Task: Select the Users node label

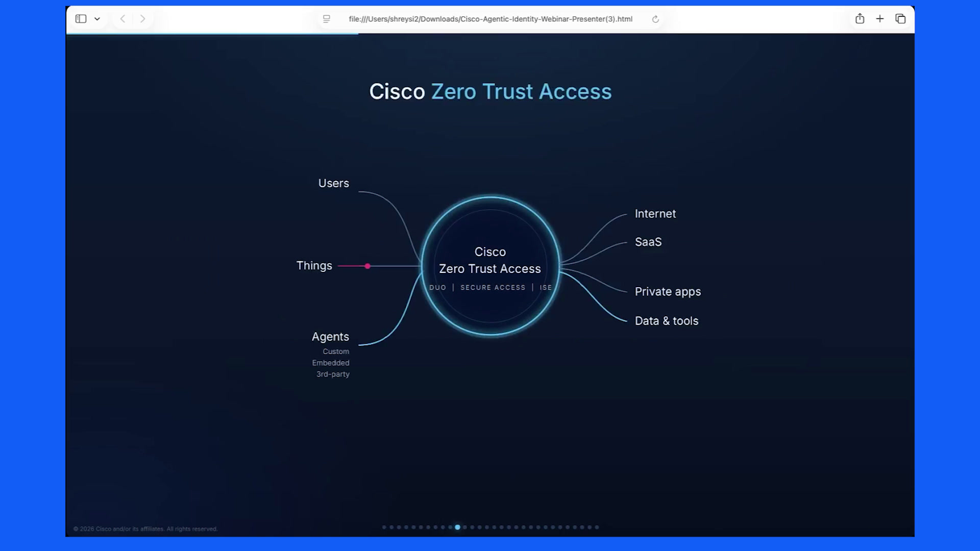Action: pos(334,183)
